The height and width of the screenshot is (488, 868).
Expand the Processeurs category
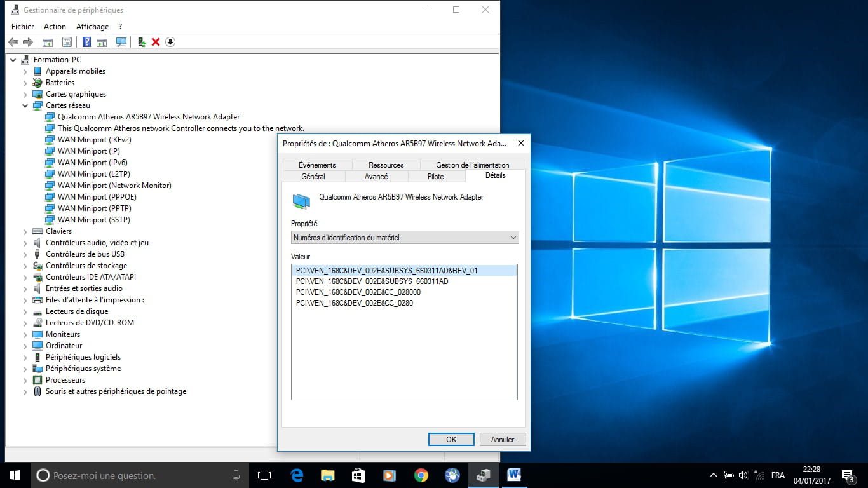25,380
